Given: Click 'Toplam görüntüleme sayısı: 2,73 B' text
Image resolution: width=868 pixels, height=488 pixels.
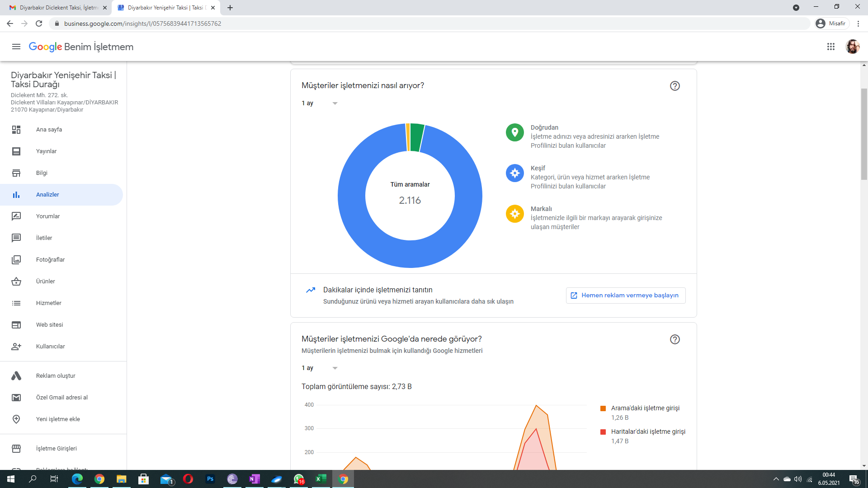Looking at the screenshot, I should point(356,387).
